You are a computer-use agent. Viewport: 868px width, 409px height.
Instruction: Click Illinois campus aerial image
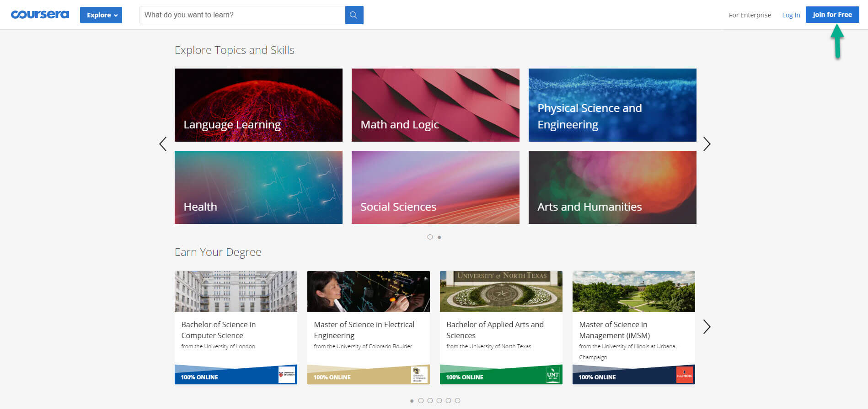click(634, 292)
